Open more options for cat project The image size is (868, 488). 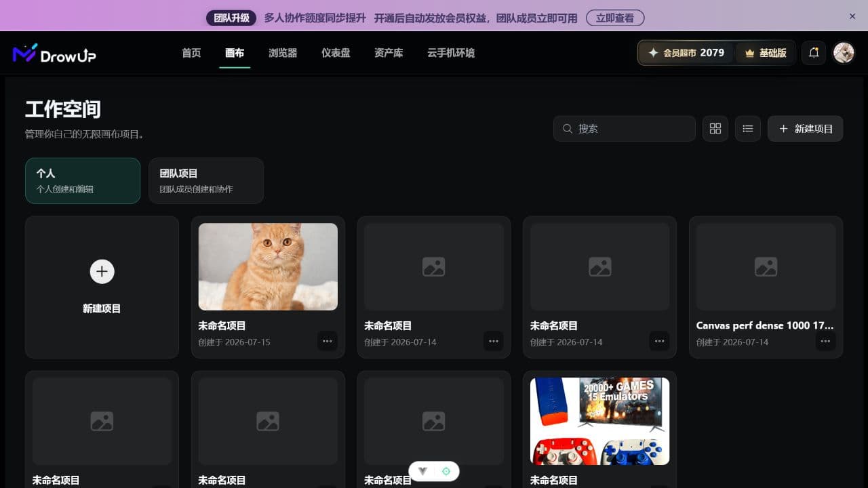(328, 342)
